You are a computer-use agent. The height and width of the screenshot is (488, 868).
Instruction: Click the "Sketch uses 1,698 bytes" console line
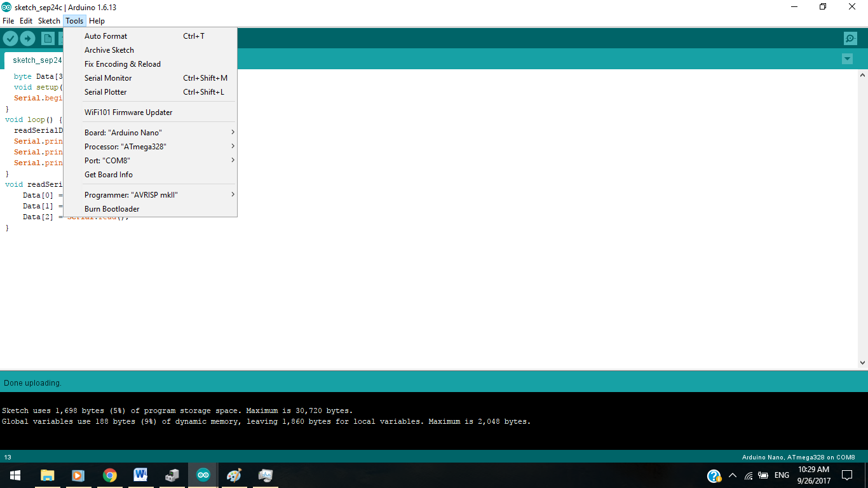[177, 410]
